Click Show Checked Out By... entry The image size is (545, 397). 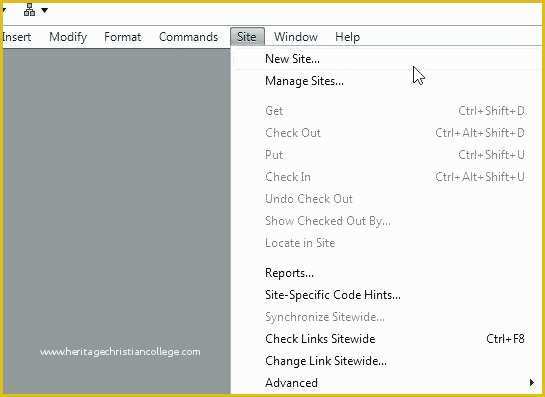coord(385,221)
